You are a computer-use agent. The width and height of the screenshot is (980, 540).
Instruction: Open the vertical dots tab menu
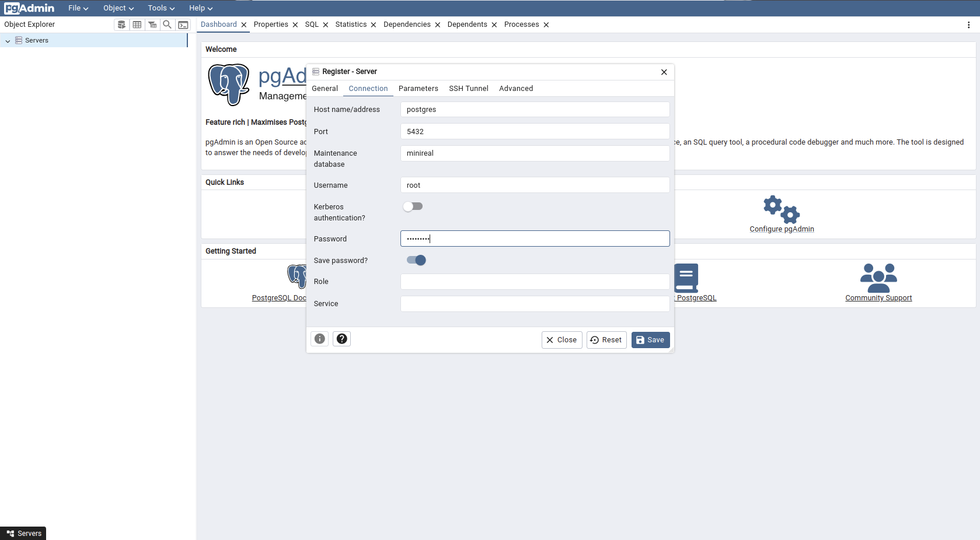click(x=969, y=24)
